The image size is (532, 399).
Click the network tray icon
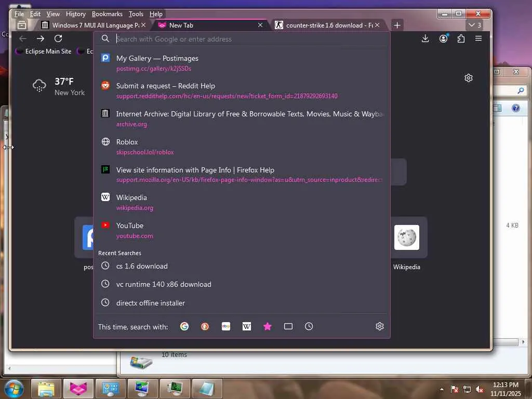tap(467, 389)
